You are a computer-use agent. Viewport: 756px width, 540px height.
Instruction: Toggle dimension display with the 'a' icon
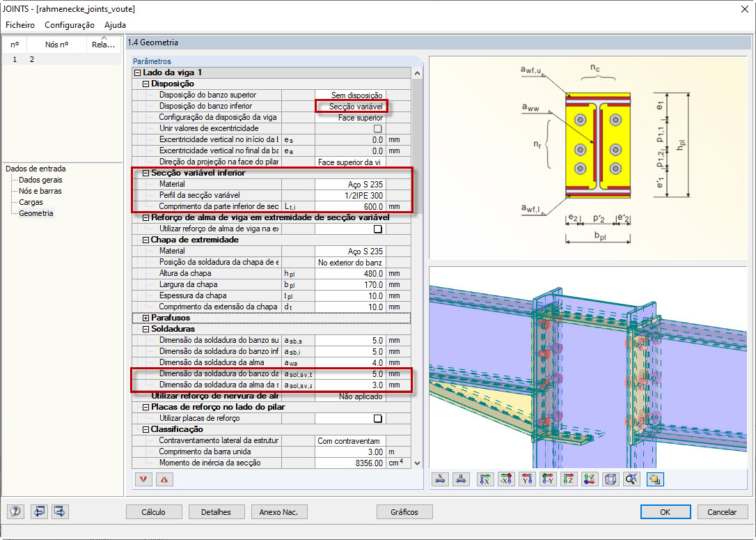click(461, 479)
